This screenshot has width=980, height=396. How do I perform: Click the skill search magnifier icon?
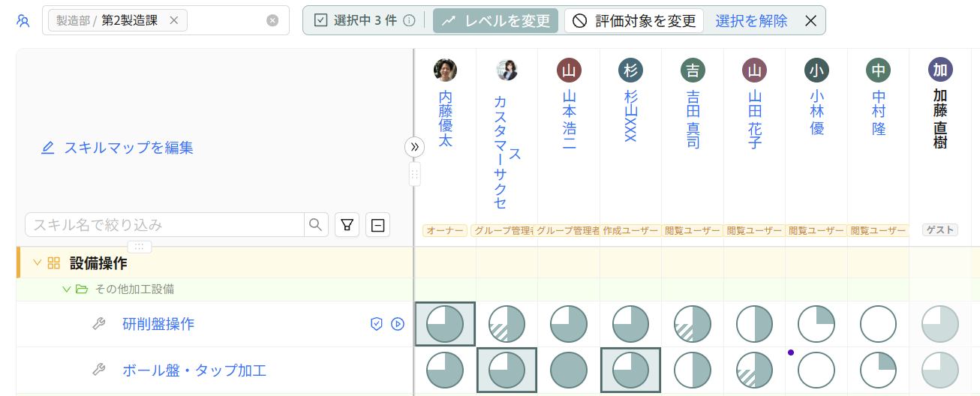click(316, 224)
